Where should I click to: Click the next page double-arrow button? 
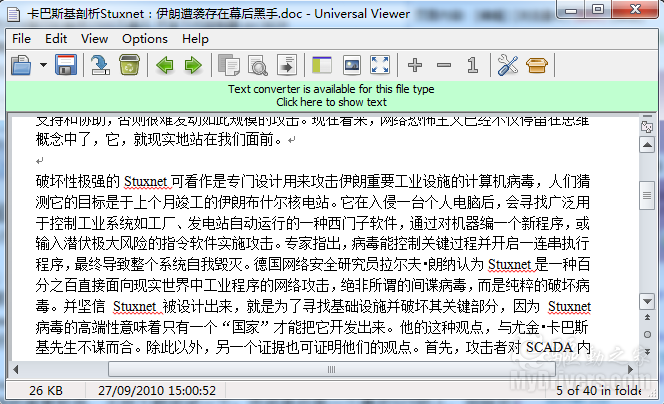(647, 351)
